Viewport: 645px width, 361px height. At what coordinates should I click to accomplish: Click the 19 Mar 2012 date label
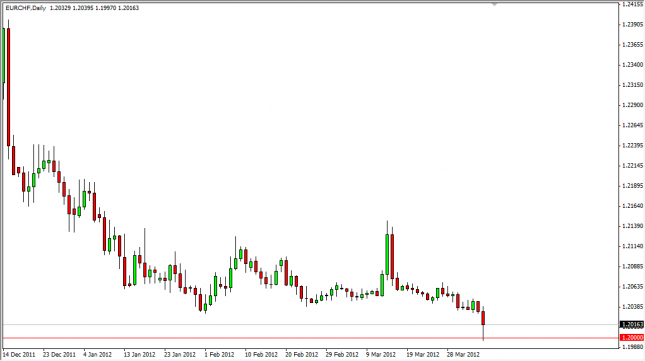click(422, 354)
